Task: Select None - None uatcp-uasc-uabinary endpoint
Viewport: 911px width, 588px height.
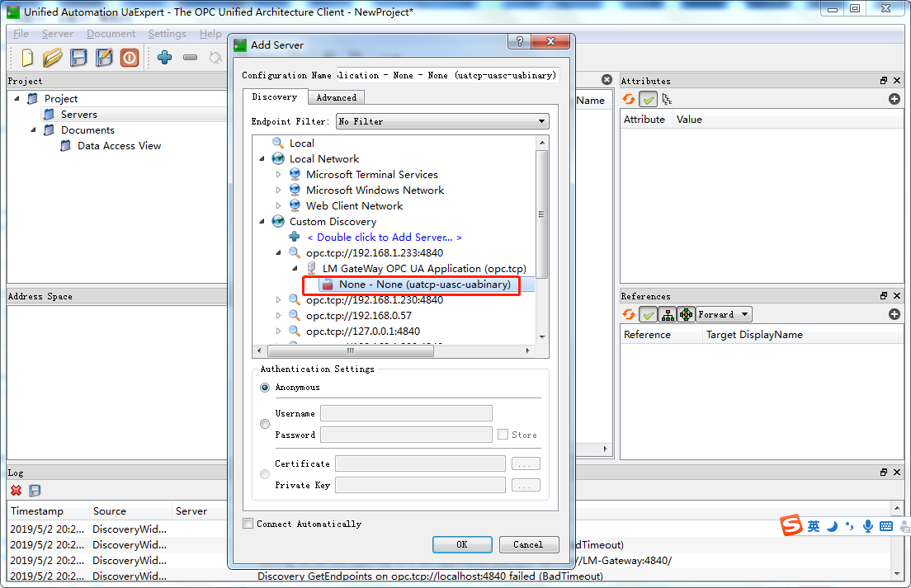Action: coord(425,285)
